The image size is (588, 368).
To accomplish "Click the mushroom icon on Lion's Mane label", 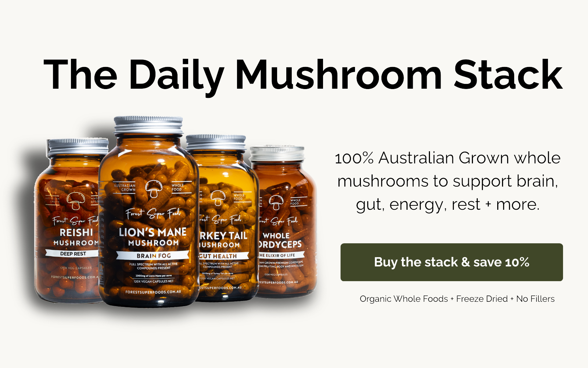I will coord(154,189).
